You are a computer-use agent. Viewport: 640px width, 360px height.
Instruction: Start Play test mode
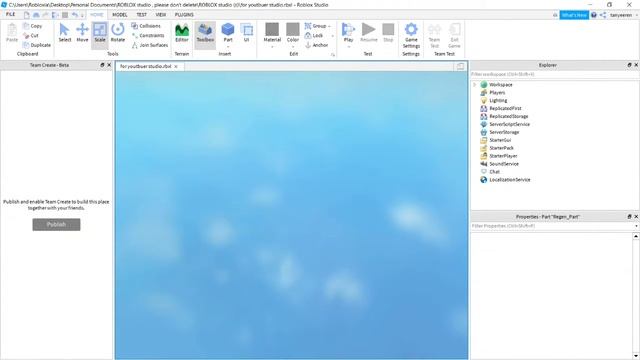[x=348, y=32]
